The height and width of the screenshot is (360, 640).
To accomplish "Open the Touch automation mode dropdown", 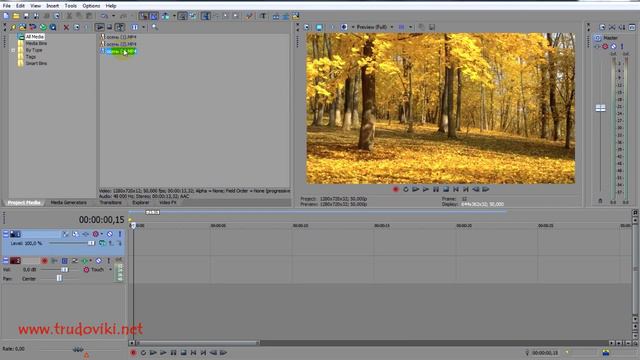I will point(111,270).
